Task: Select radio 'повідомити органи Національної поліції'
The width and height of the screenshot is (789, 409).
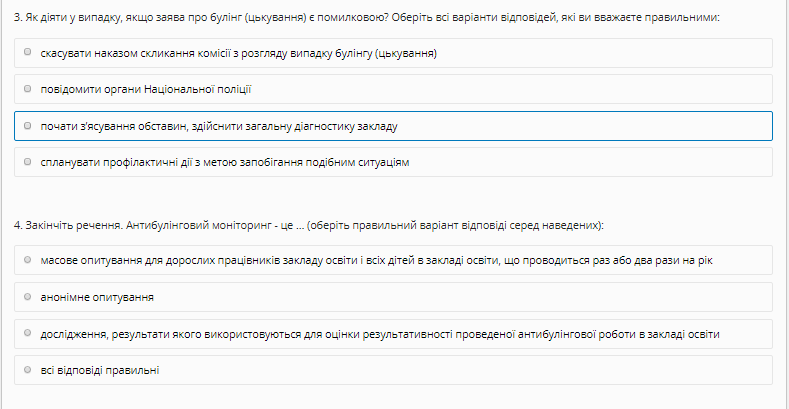Action: (x=28, y=89)
